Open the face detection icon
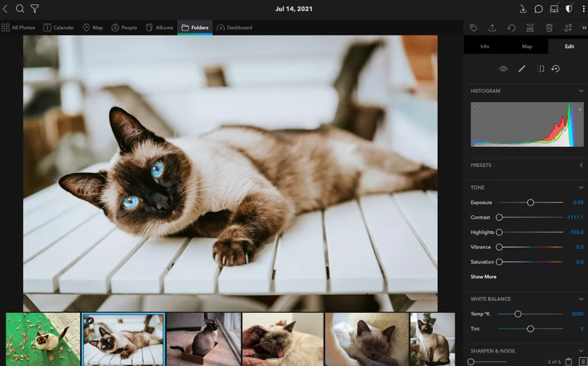The height and width of the screenshot is (366, 588). [x=530, y=28]
